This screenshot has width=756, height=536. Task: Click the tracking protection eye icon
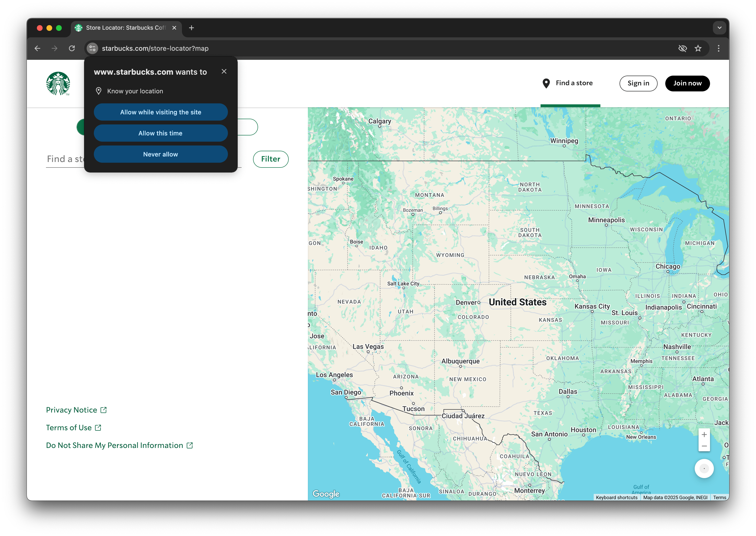click(x=682, y=49)
